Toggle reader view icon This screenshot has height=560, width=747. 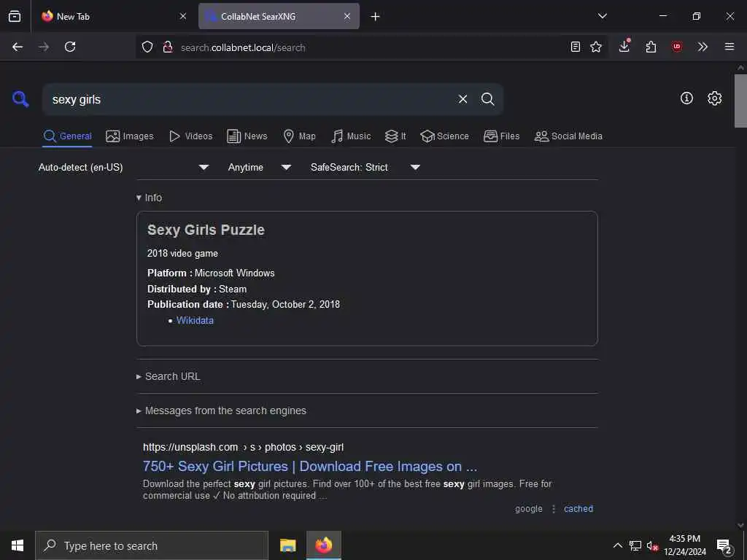tap(575, 47)
